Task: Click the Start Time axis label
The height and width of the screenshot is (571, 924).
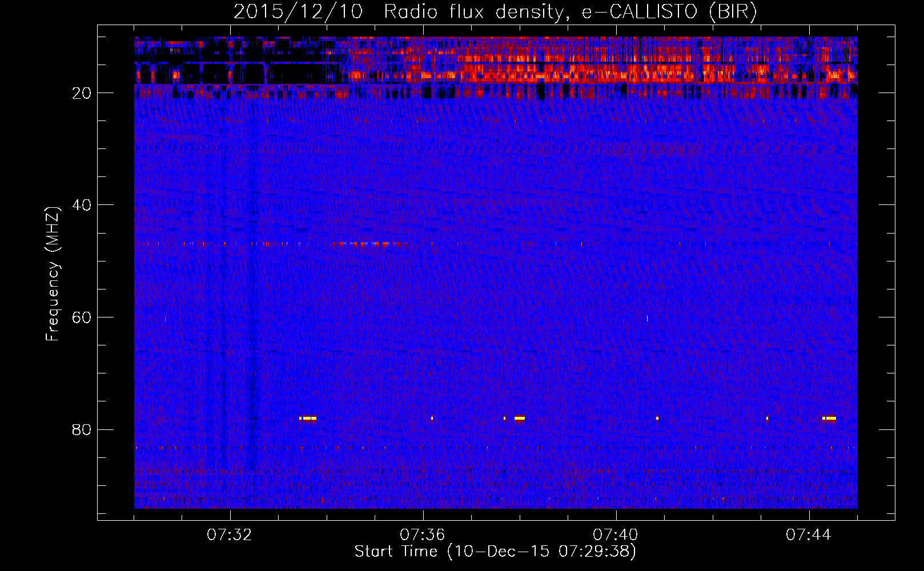Action: coord(495,552)
